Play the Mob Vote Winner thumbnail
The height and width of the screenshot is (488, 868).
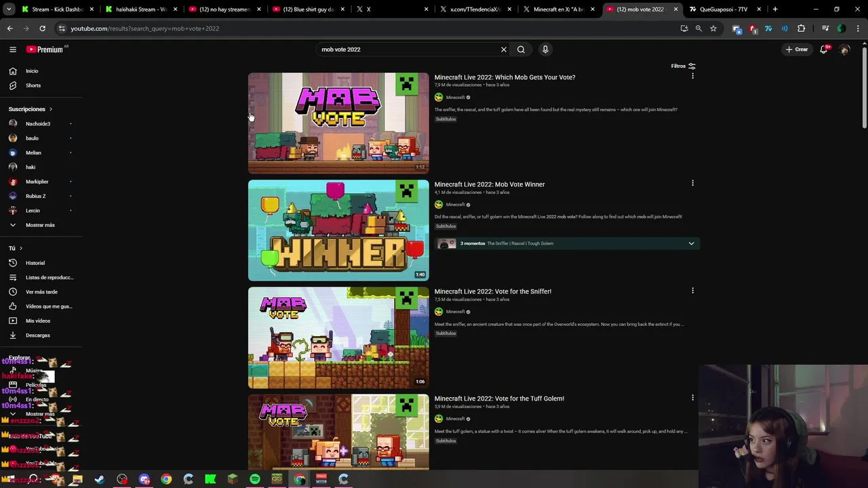[338, 230]
